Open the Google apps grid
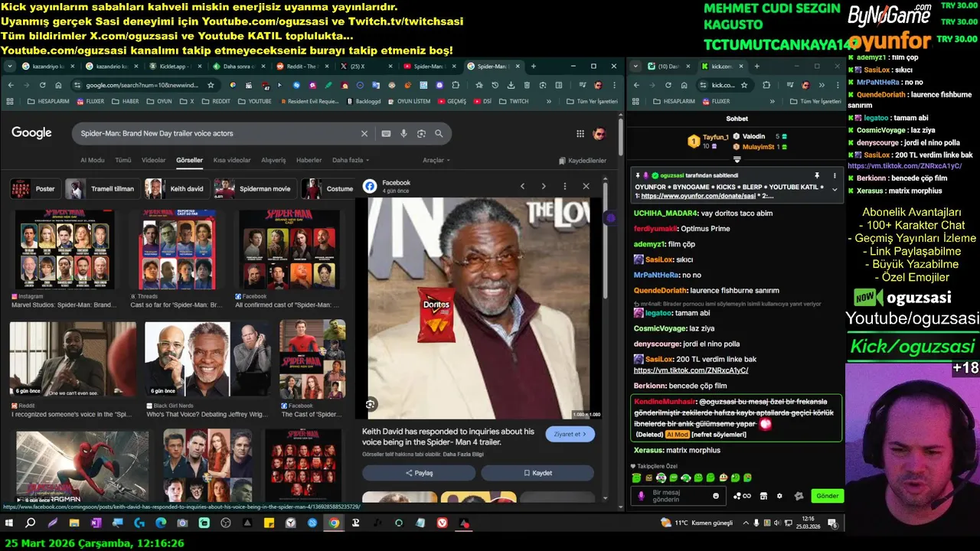Image resolution: width=980 pixels, height=551 pixels. 580,134
